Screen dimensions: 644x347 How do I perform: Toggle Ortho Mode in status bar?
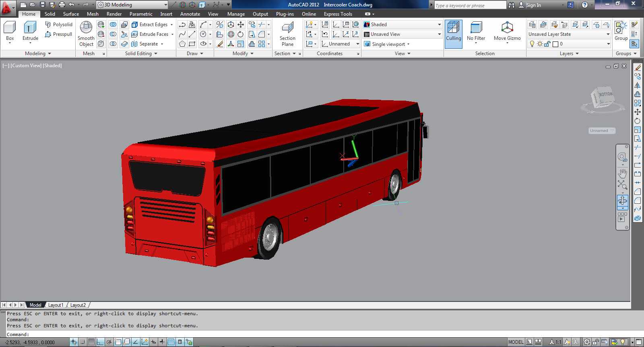(x=100, y=342)
